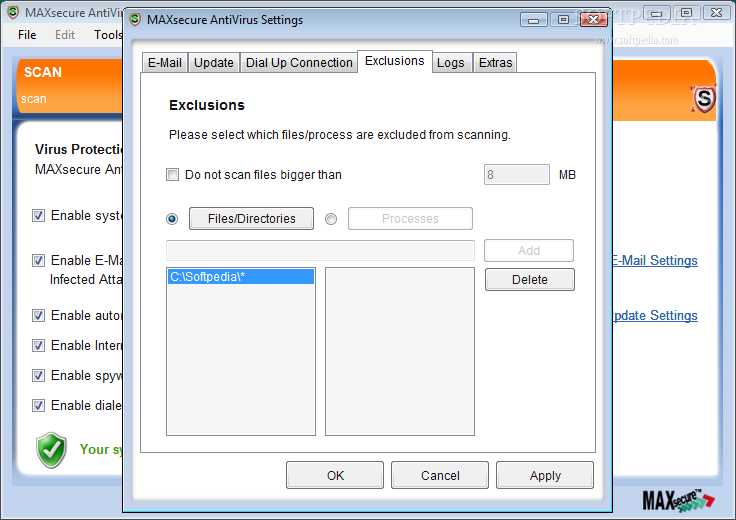Open the Logs tab
736x520 pixels.
451,62
